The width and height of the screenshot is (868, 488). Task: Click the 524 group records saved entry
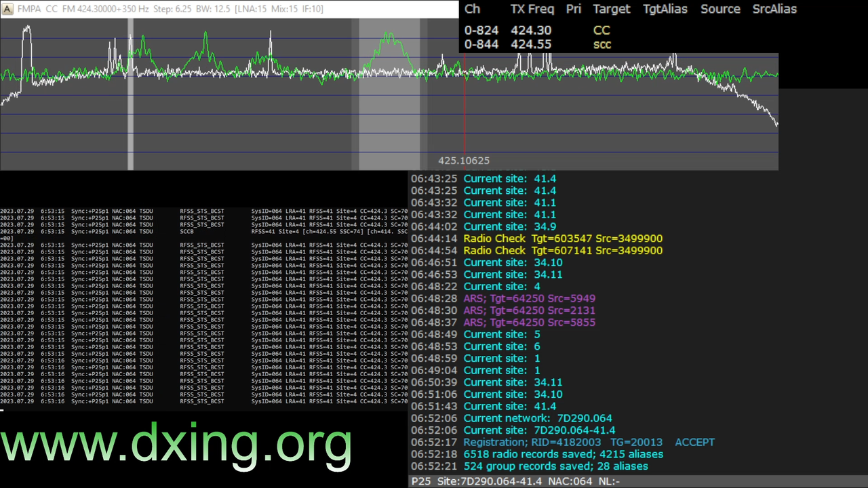pos(530,466)
